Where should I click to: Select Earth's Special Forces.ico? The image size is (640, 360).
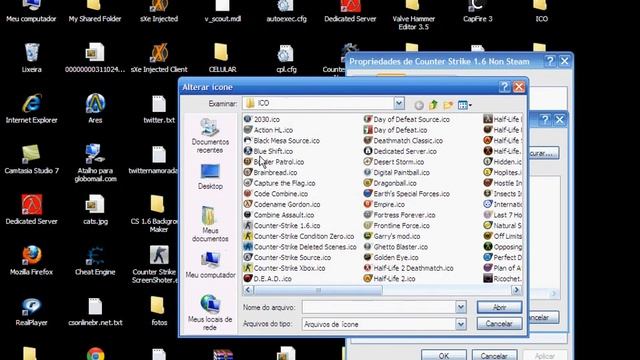point(407,193)
